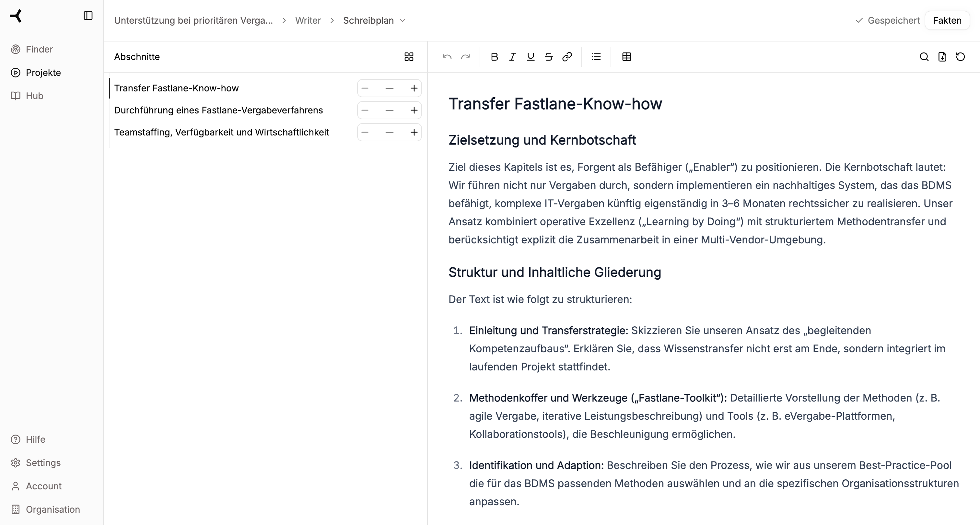The width and height of the screenshot is (980, 525).
Task: Navigate to Writer via breadcrumb
Action: click(308, 20)
